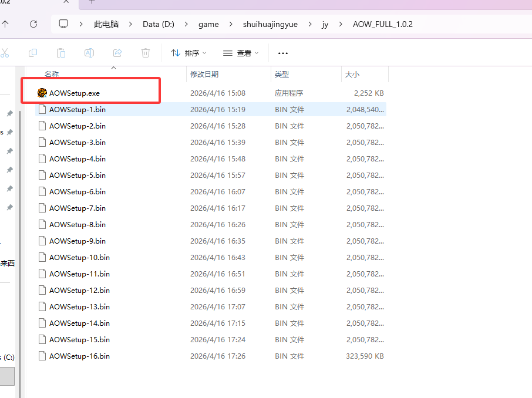Select the Cut icon in the toolbar
Screen dimensions: 532x398
tap(6, 53)
